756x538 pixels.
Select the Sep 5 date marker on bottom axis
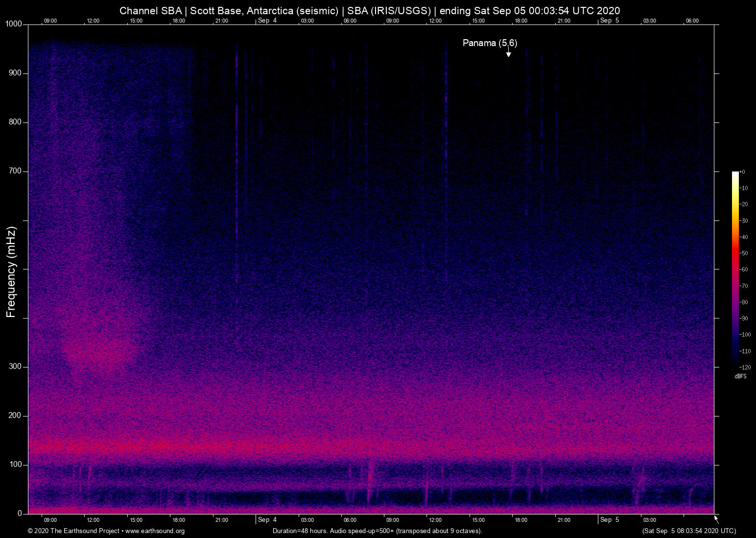tap(610, 520)
